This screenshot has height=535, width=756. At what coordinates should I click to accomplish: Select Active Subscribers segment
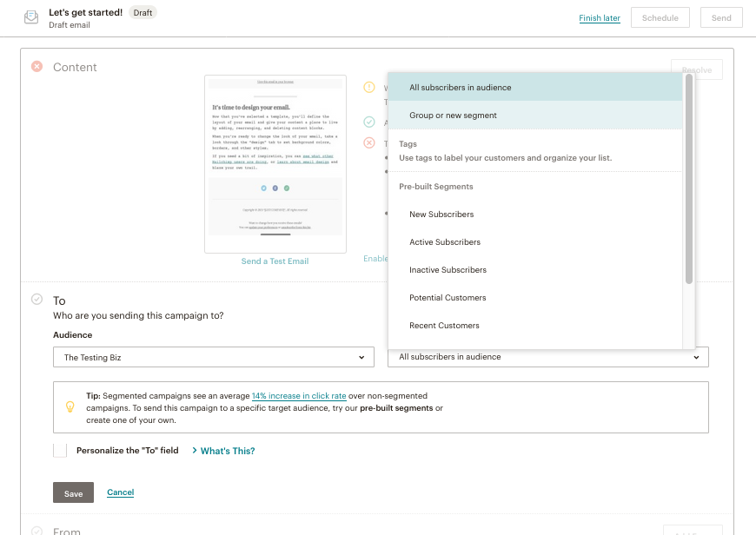tap(535, 242)
